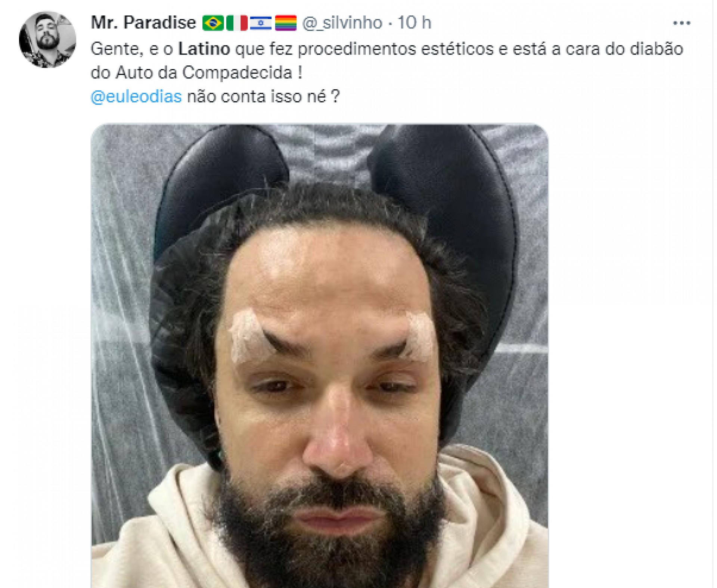Open the Mr. Paradise display name

click(143, 23)
